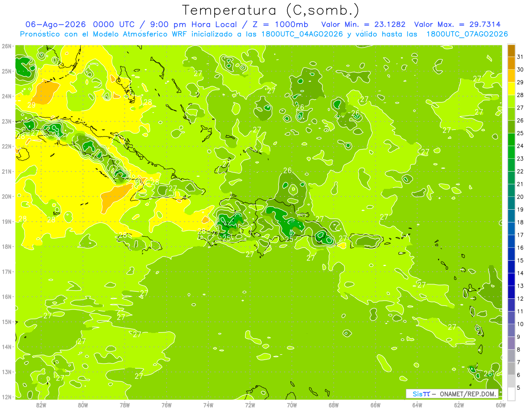532x411 pixels.
Task: Select the '12N' latitude axis label
Action: [x=7, y=397]
